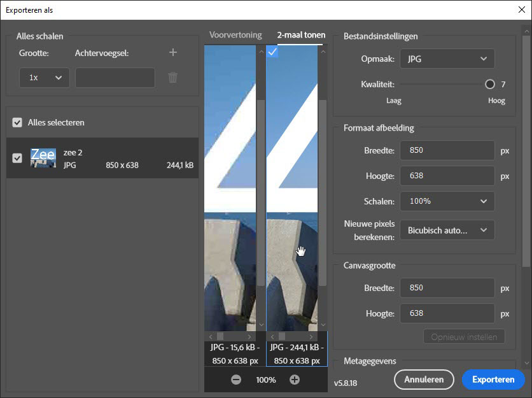The width and height of the screenshot is (532, 398).
Task: Switch to the 2-maal tonen tab
Action: [x=301, y=35]
